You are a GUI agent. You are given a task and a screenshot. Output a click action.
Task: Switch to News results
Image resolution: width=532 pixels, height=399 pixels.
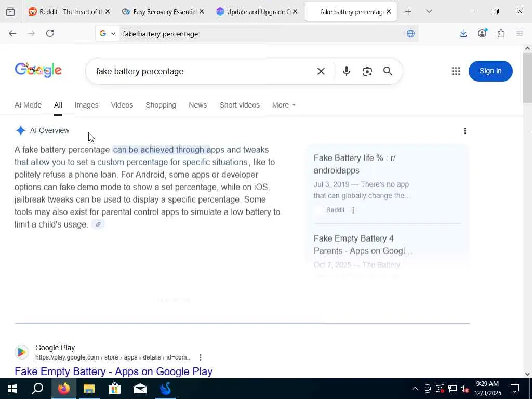198,105
